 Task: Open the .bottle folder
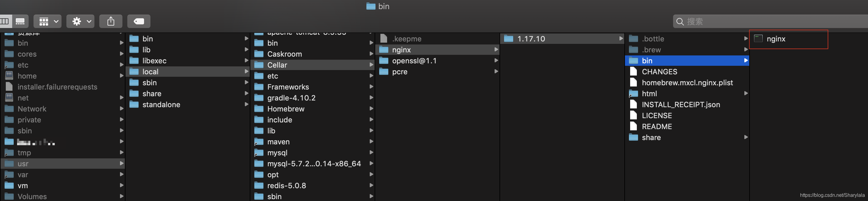687,39
